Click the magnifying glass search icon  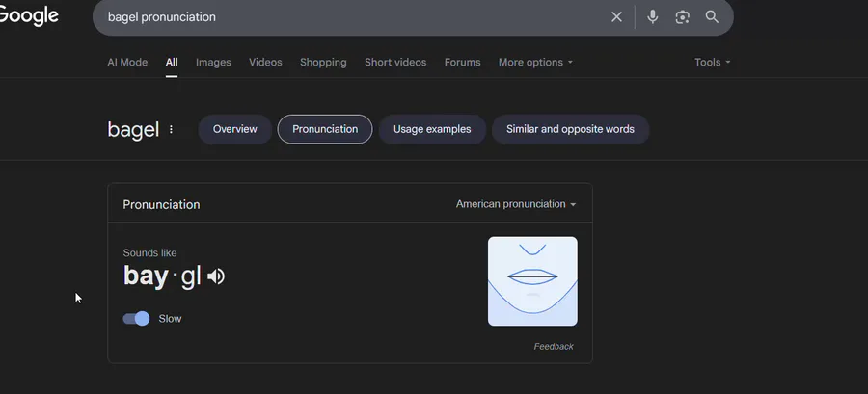(712, 17)
